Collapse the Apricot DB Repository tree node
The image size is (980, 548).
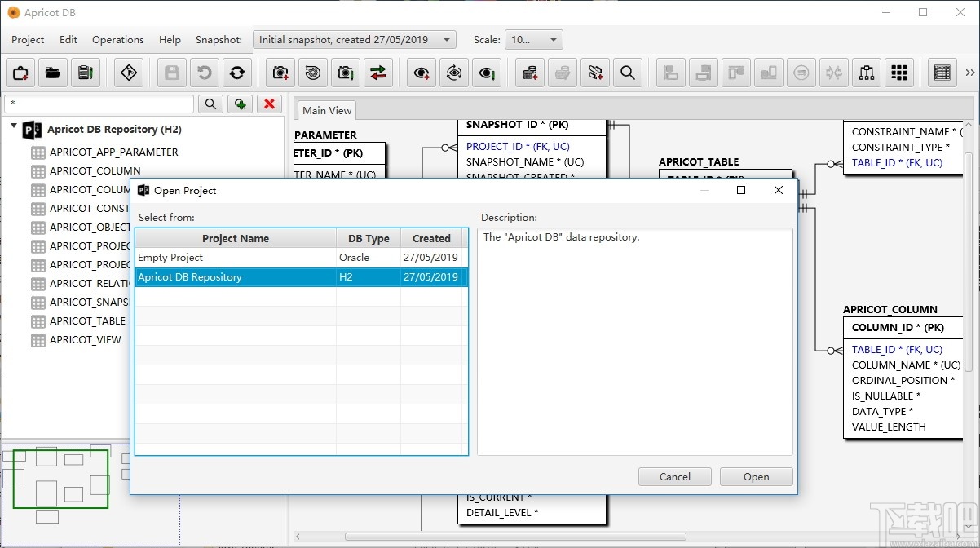(x=14, y=127)
